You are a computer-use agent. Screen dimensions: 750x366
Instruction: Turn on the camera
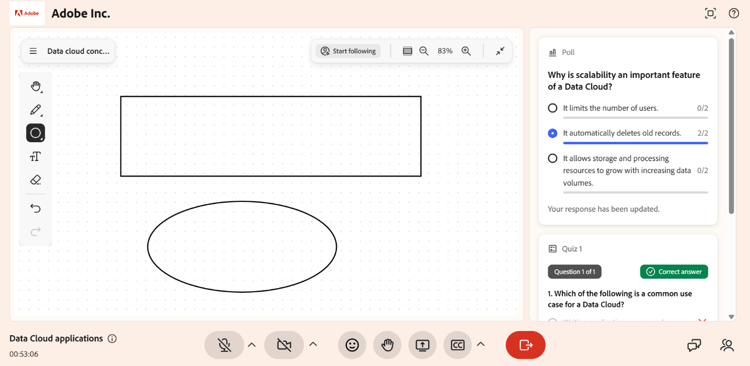pos(284,345)
